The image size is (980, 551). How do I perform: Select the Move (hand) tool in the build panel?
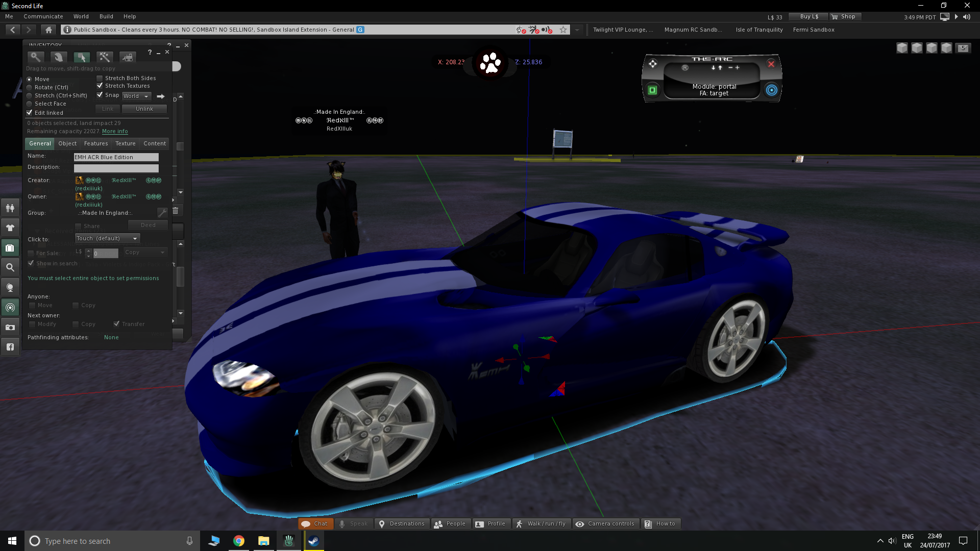click(x=58, y=57)
